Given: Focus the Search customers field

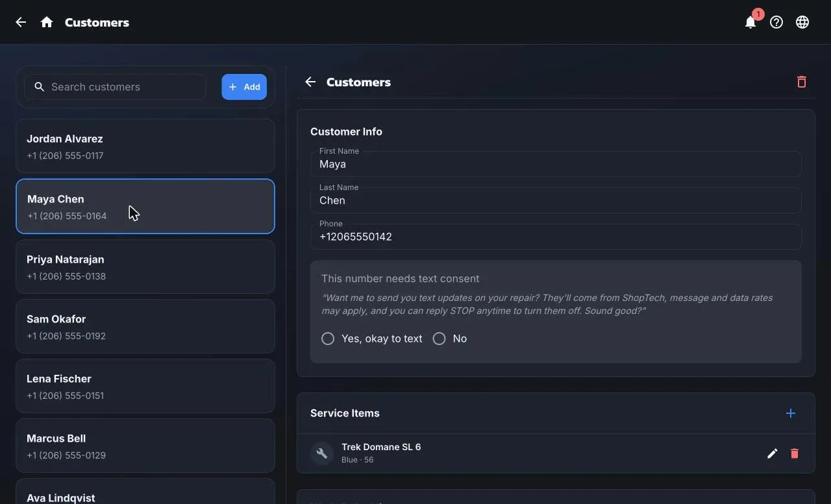Looking at the screenshot, I should click(x=116, y=87).
